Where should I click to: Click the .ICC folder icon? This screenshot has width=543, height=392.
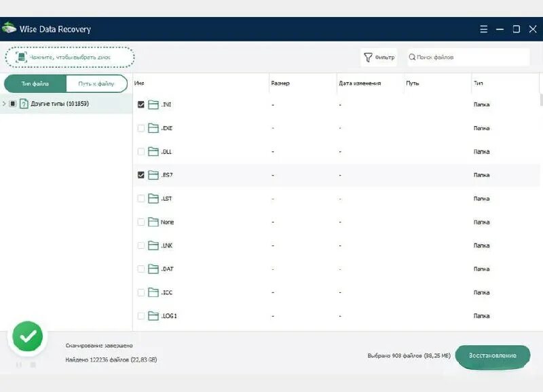click(153, 292)
